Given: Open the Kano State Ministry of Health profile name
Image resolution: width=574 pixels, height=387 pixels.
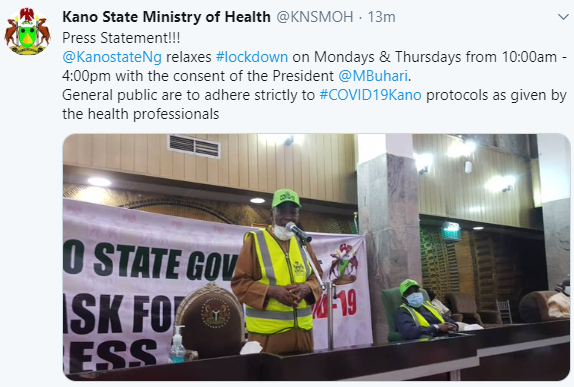Looking at the screenshot, I should click(x=166, y=17).
